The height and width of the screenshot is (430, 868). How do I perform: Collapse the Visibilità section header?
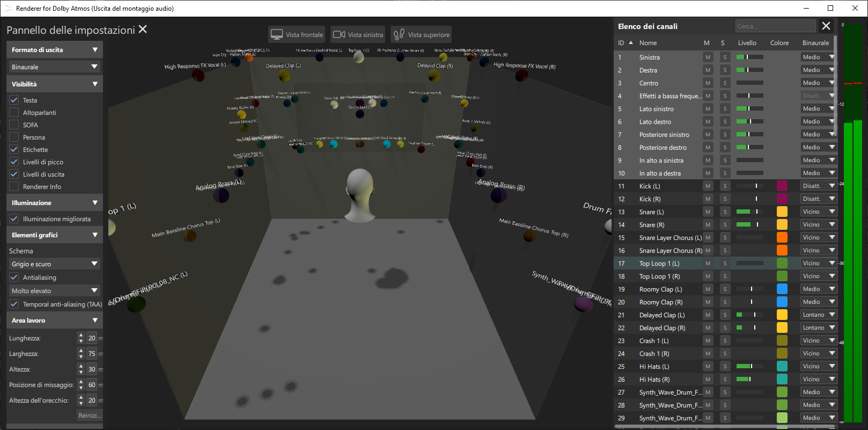[x=55, y=84]
